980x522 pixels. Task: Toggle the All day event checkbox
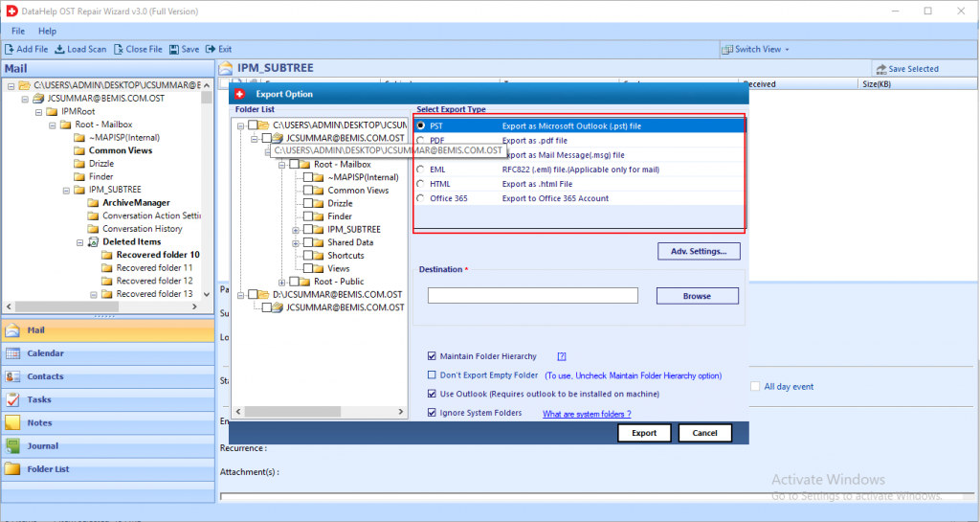[x=756, y=386]
